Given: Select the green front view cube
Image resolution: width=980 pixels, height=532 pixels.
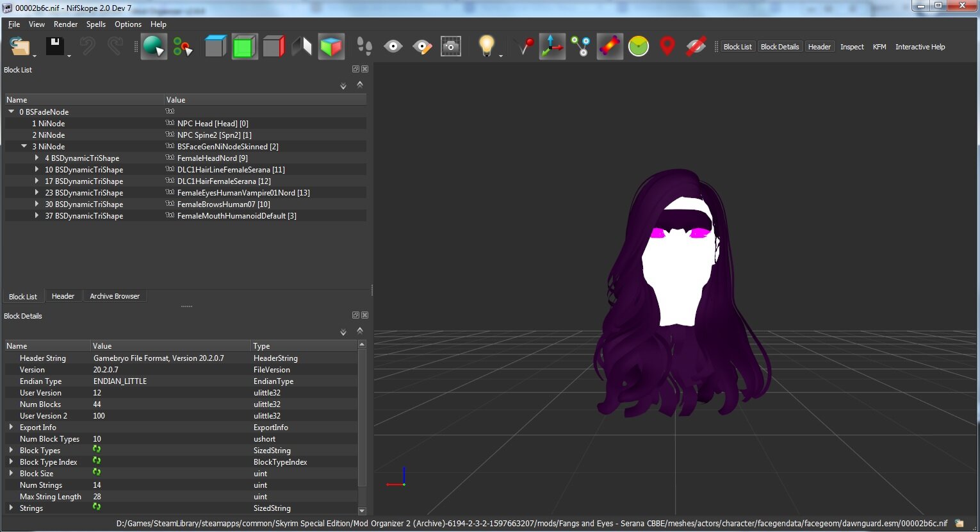Looking at the screenshot, I should pyautogui.click(x=244, y=47).
